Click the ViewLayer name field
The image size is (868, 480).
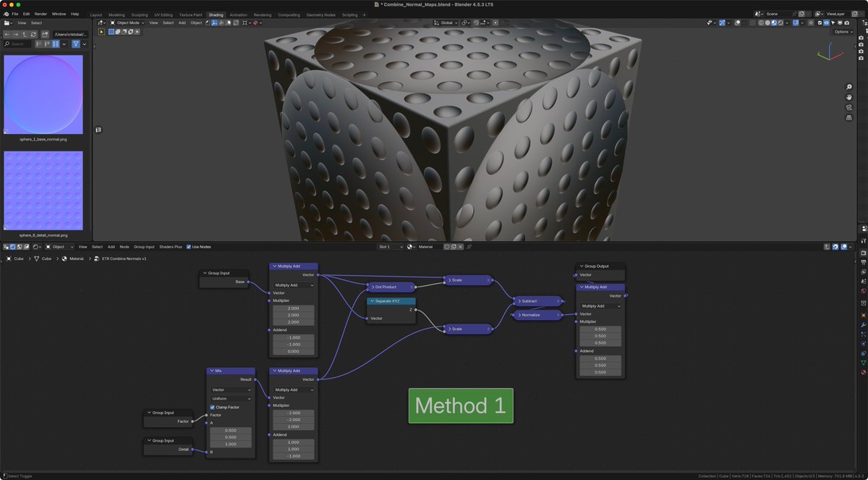(837, 14)
